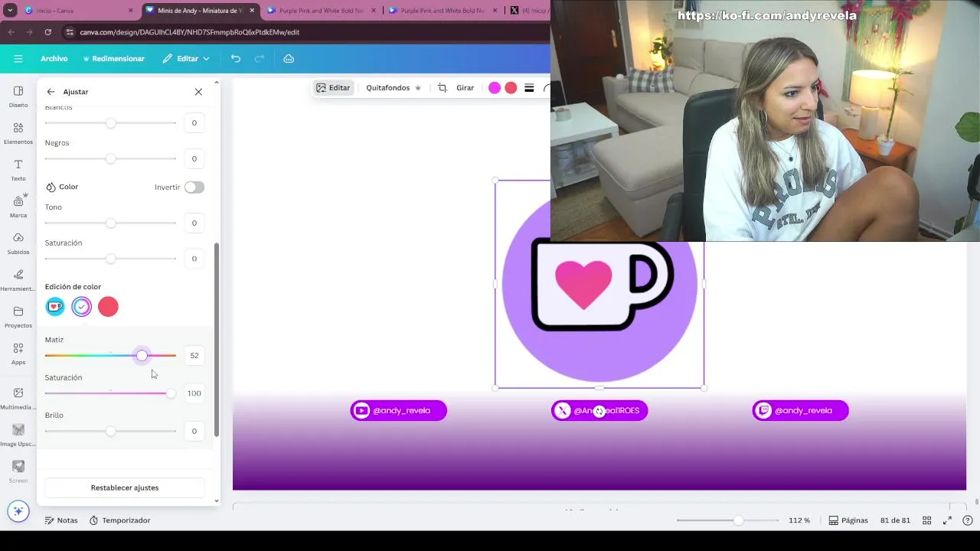Open the line style options icon
Viewport: 980px width, 551px height.
(x=529, y=88)
